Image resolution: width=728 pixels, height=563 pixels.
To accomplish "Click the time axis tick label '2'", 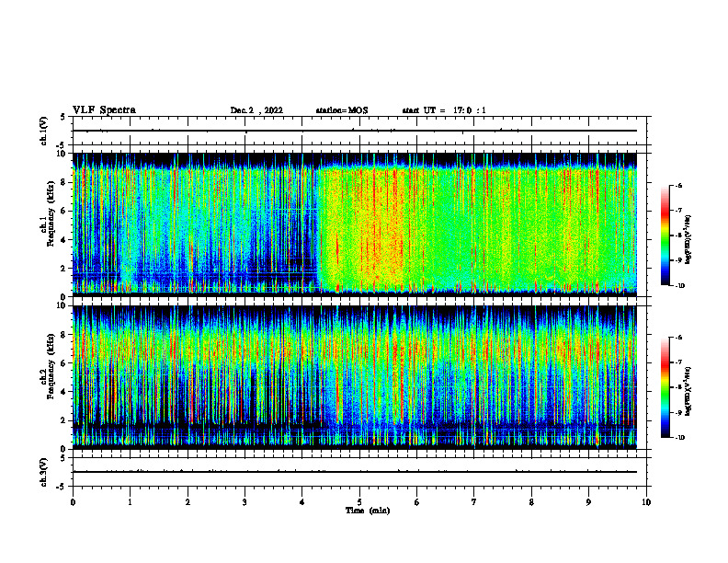I will tap(188, 502).
